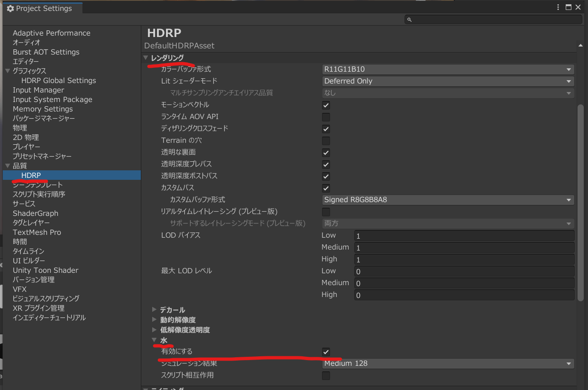
Task: Toggle the モーションベクトル checkbox
Action: pos(326,105)
